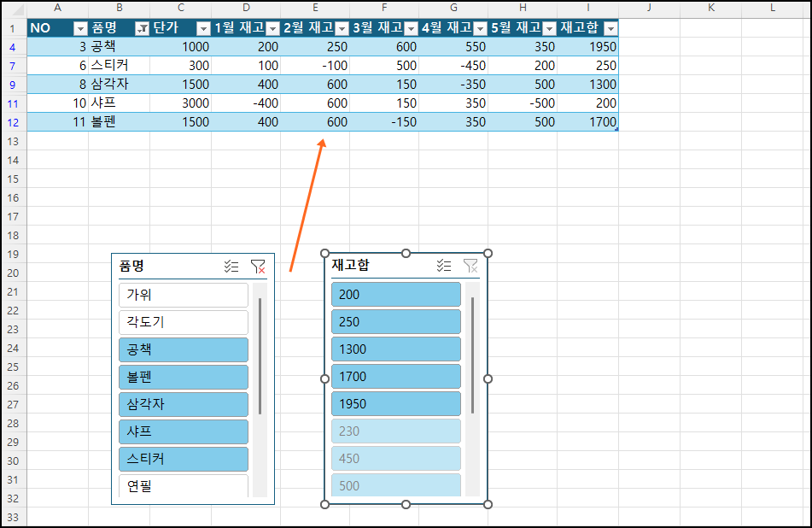Click cell with value 550

click(x=453, y=47)
